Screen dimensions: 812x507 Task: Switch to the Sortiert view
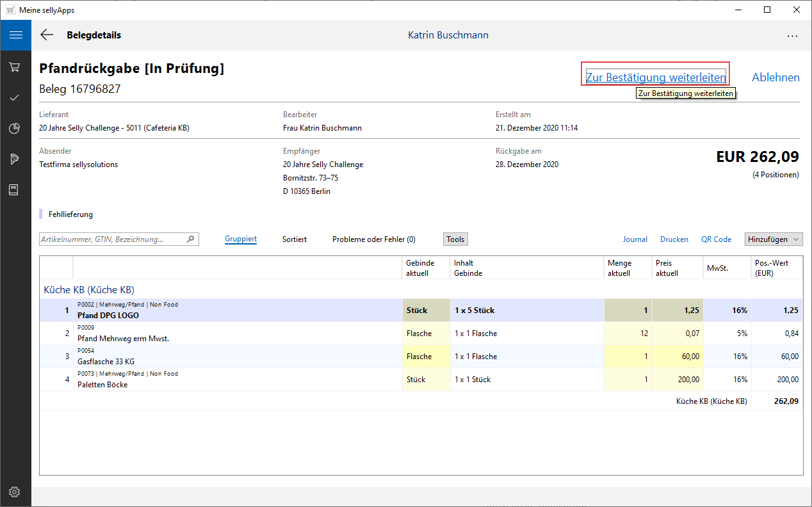click(x=295, y=239)
